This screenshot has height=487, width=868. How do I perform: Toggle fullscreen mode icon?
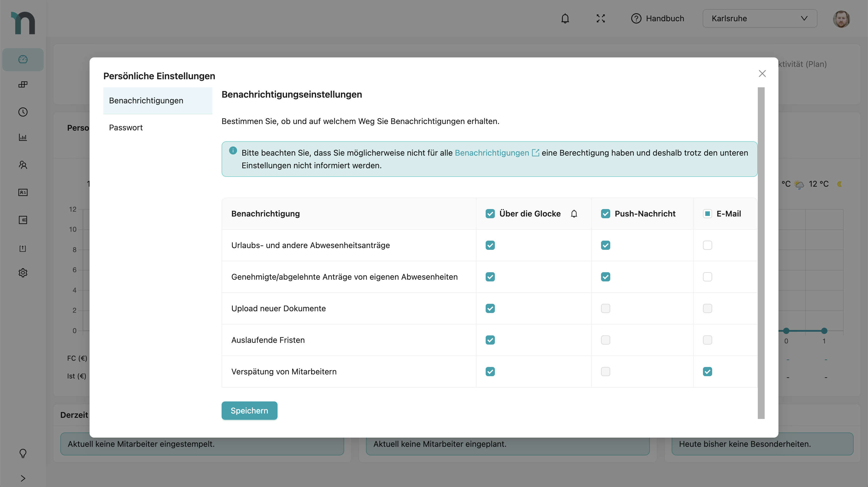600,19
